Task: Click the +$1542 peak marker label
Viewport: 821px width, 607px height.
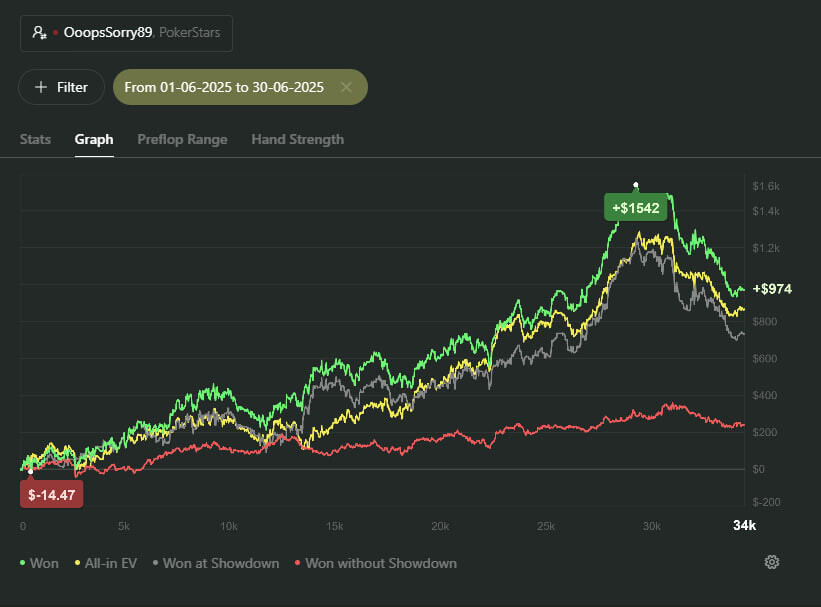Action: (636, 208)
